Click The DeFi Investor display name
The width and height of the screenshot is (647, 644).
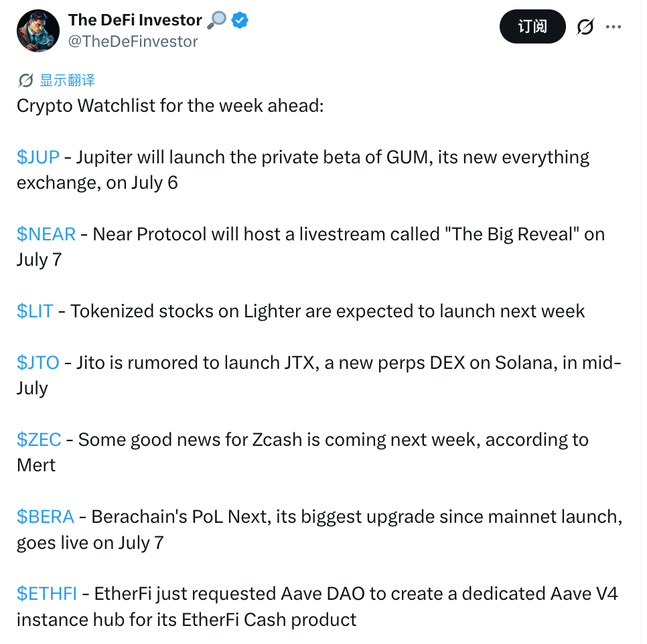[135, 20]
